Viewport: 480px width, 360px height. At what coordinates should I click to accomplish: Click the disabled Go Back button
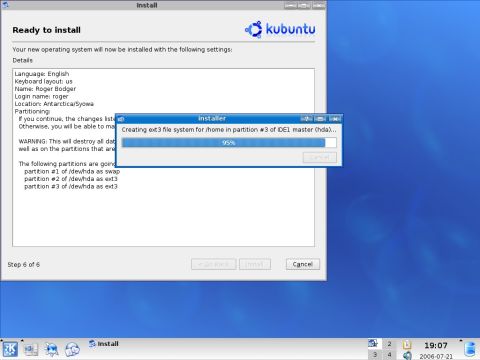[214, 264]
